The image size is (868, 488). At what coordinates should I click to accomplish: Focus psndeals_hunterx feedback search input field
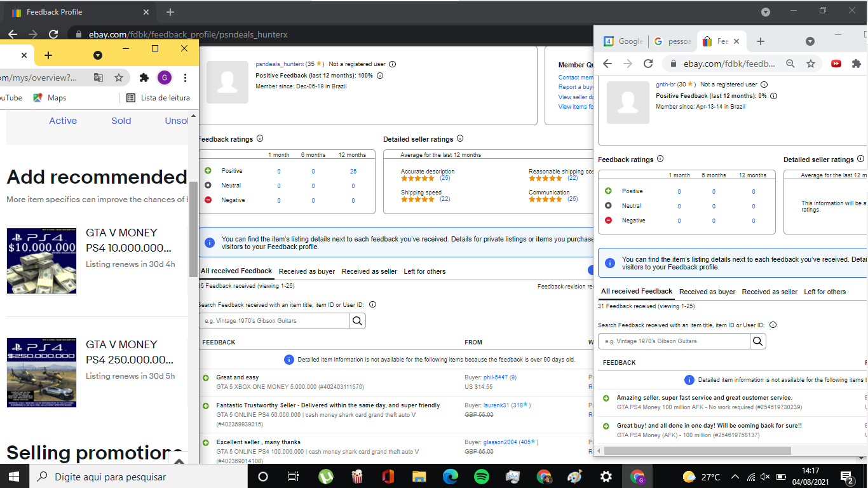[274, 321]
